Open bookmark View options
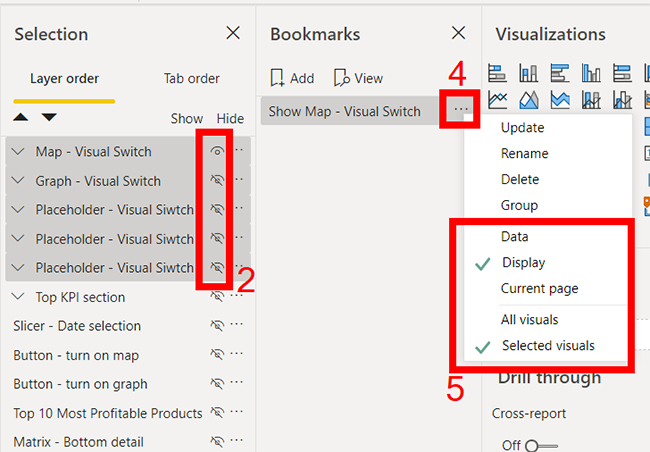650x452 pixels. 358,78
